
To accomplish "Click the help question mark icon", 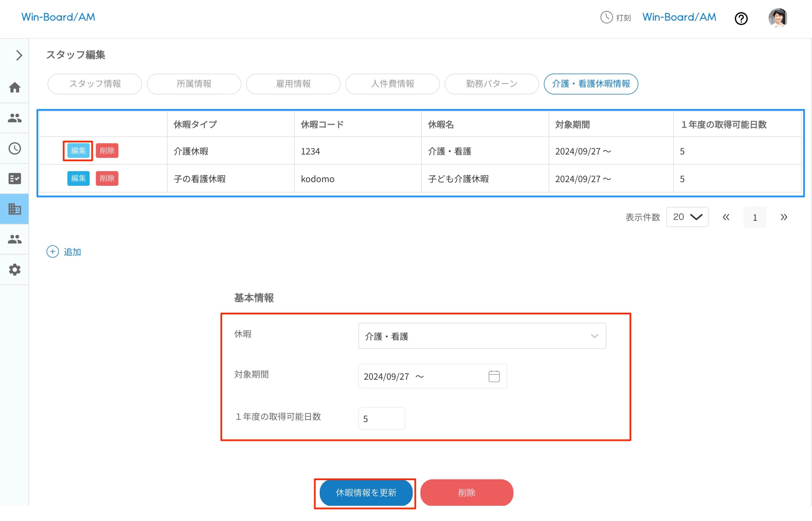I will tap(741, 19).
